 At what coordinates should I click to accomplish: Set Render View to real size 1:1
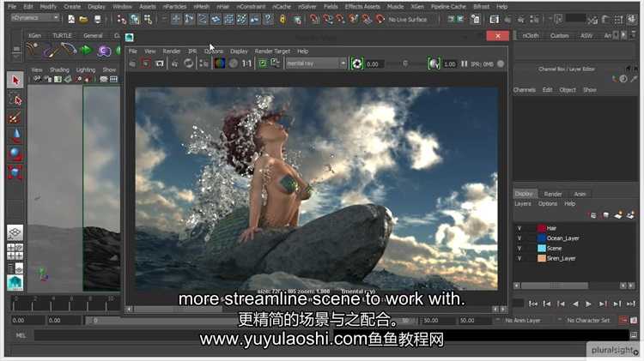(246, 63)
